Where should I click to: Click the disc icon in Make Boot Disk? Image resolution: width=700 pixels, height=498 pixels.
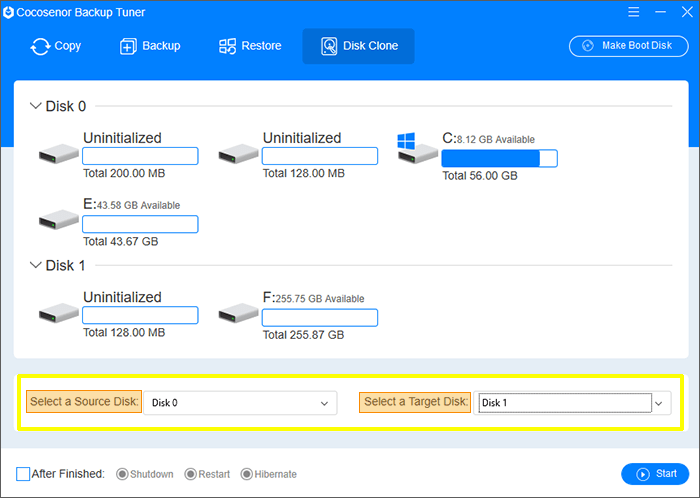click(x=588, y=46)
